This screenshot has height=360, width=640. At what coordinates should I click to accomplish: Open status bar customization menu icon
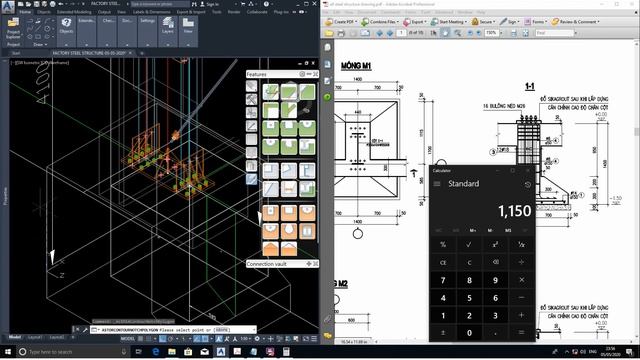pyautogui.click(x=314, y=339)
